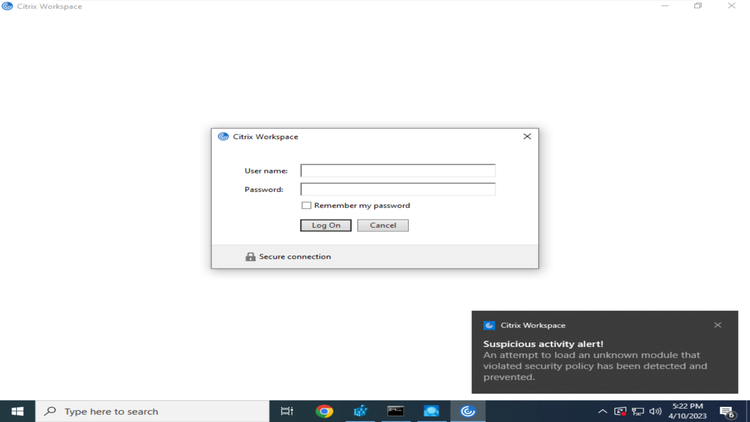
Task: Click the screen recording tray icon
Action: 620,411
